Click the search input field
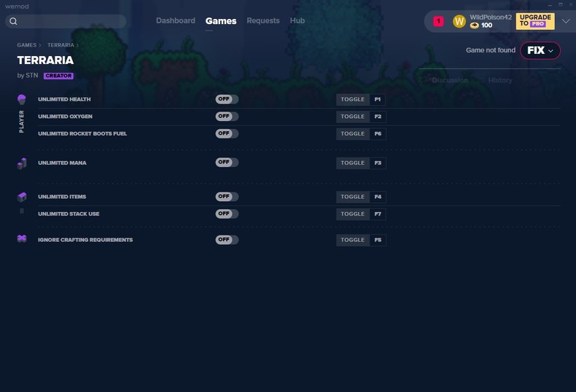576x392 pixels. click(x=66, y=21)
